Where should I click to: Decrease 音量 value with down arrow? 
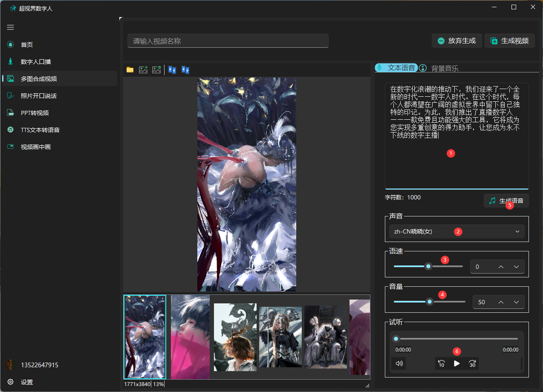(517, 302)
